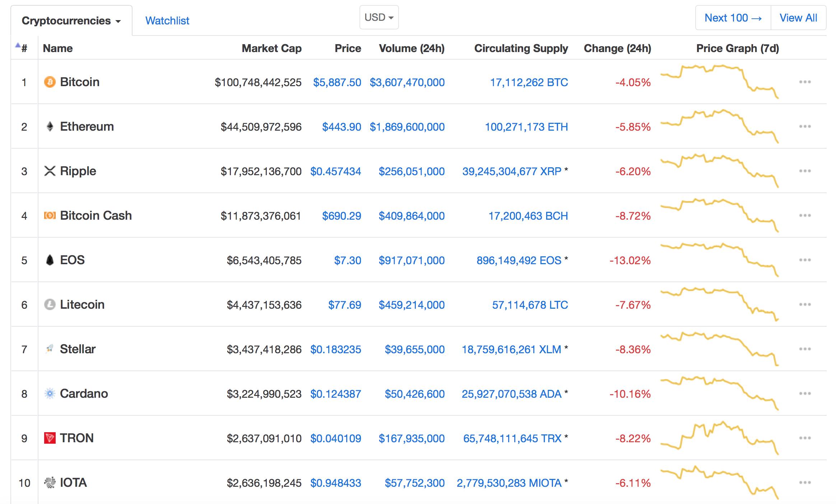Viewport: 836px width, 504px height.
Task: Go to the Next 100 coins
Action: (733, 18)
